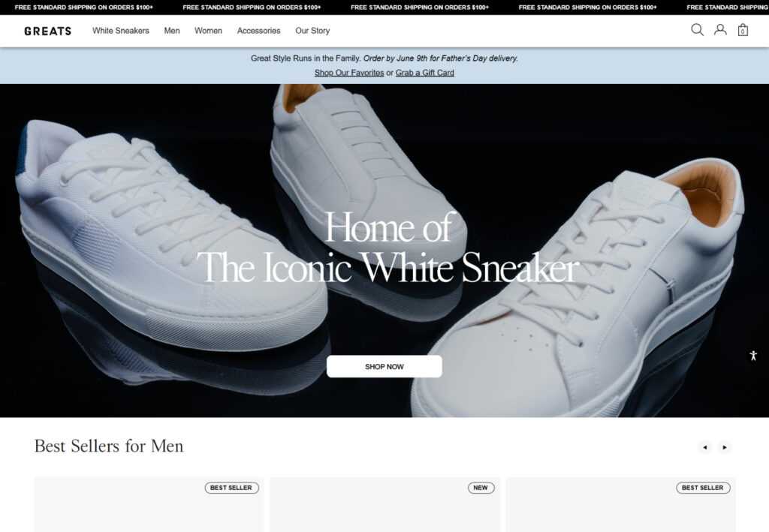Open third product card tagged BEST SELLER
Screen dimensions: 769x532
620,504
